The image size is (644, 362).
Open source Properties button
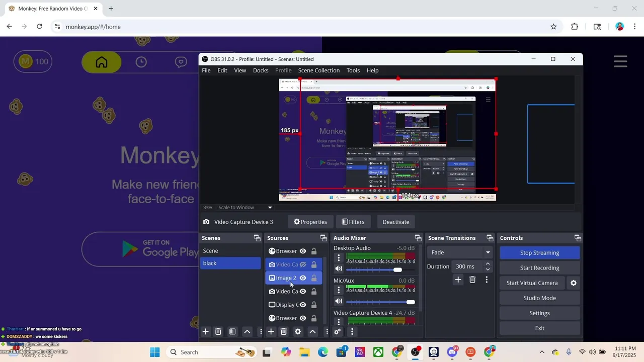click(x=310, y=222)
